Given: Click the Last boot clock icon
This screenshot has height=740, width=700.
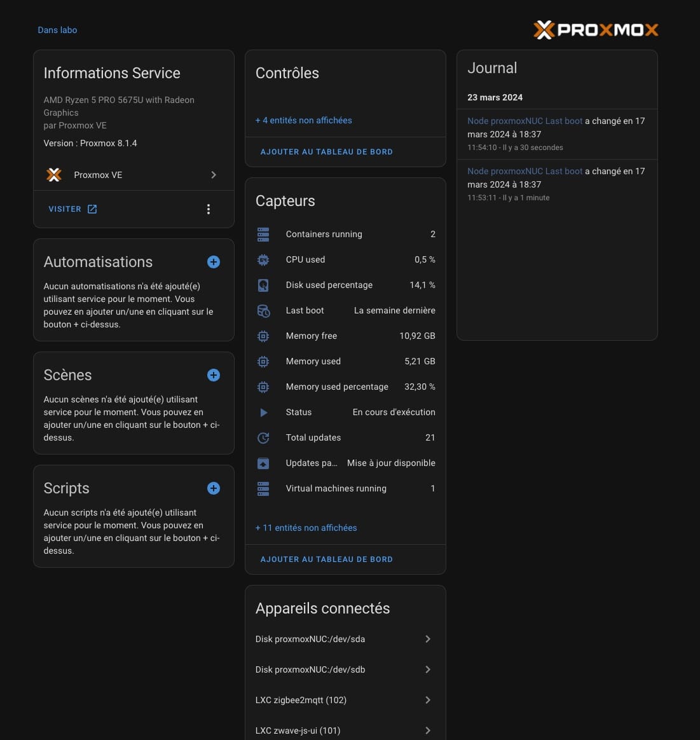Looking at the screenshot, I should [x=263, y=311].
